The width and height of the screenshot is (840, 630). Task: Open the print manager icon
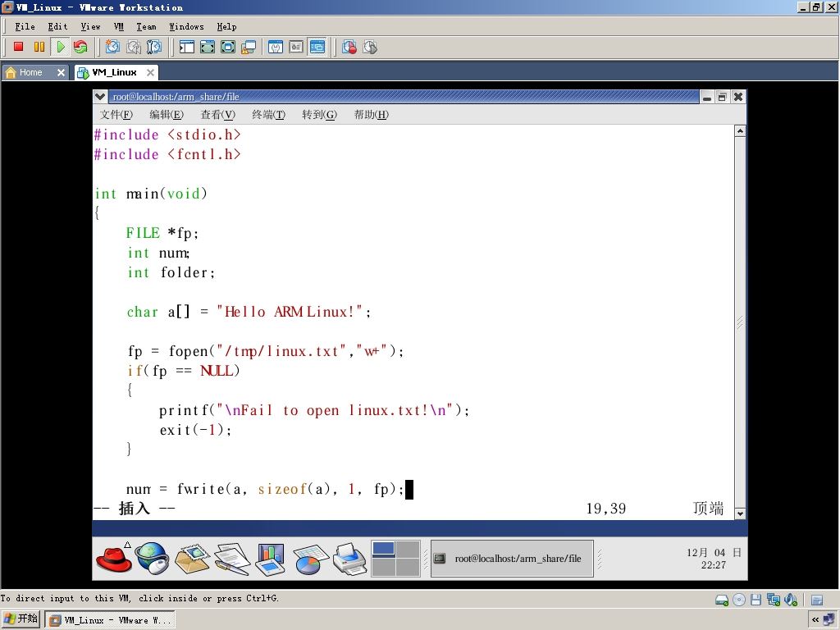pyautogui.click(x=349, y=559)
